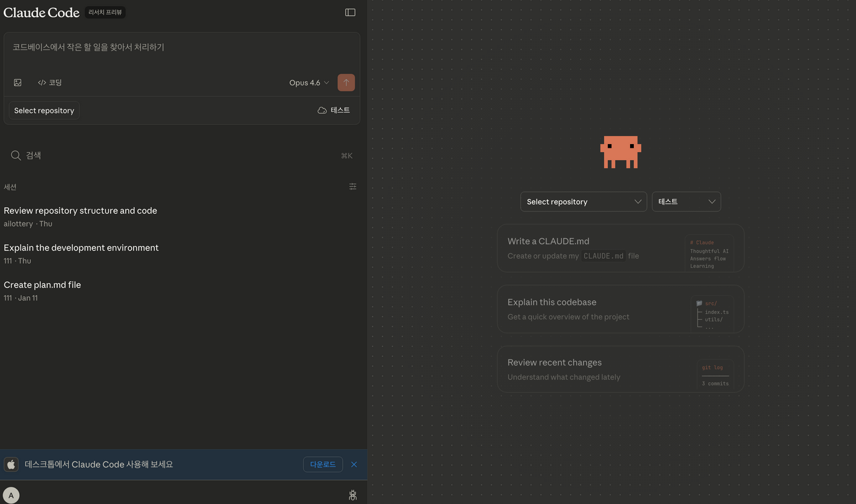Image resolution: width=856 pixels, height=504 pixels.
Task: Click the orange pixel mascot icon
Action: pyautogui.click(x=620, y=152)
